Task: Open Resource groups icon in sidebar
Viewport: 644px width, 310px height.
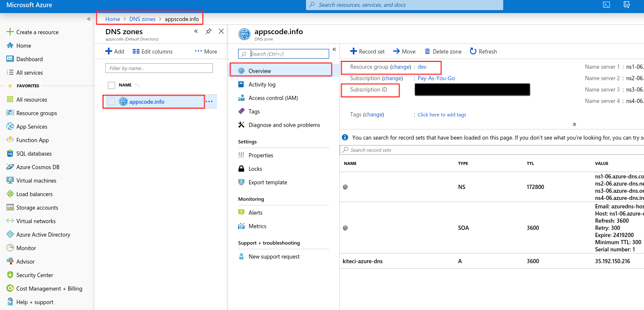Action: point(10,113)
